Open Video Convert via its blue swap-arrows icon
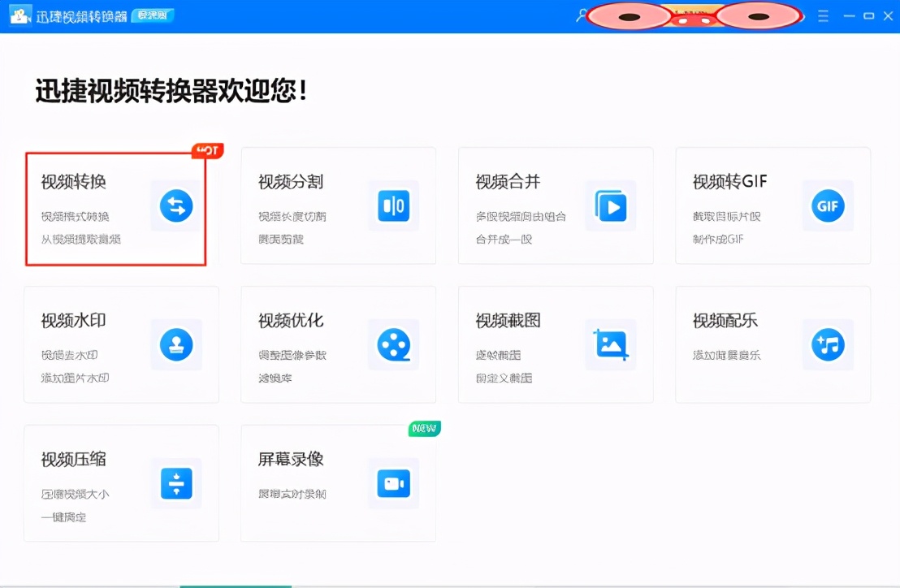Viewport: 900px width, 588px height. tap(177, 206)
